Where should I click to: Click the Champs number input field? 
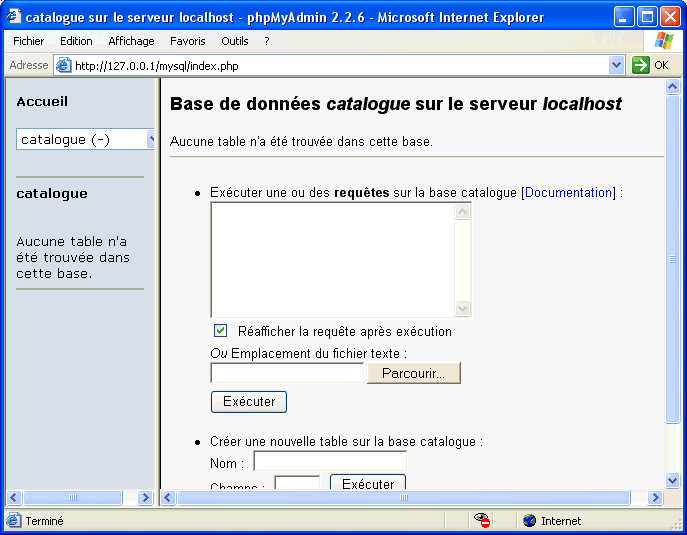297,482
